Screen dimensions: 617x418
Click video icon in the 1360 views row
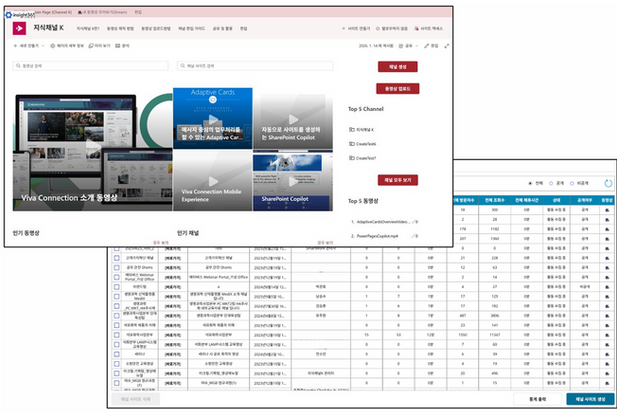(x=607, y=239)
